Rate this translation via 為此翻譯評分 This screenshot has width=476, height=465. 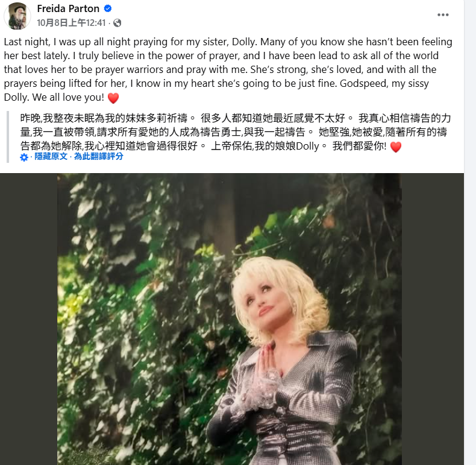click(99, 157)
